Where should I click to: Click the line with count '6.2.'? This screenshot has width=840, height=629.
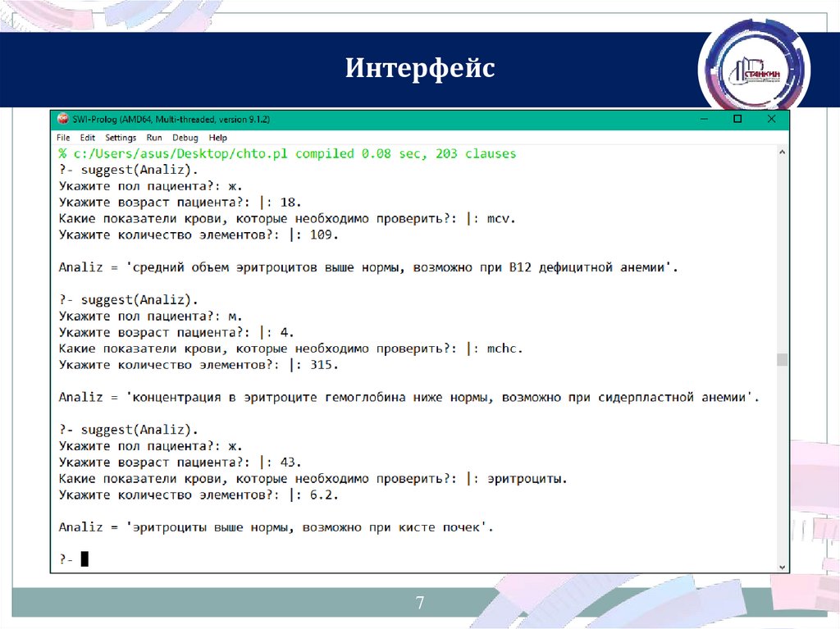tap(199, 495)
